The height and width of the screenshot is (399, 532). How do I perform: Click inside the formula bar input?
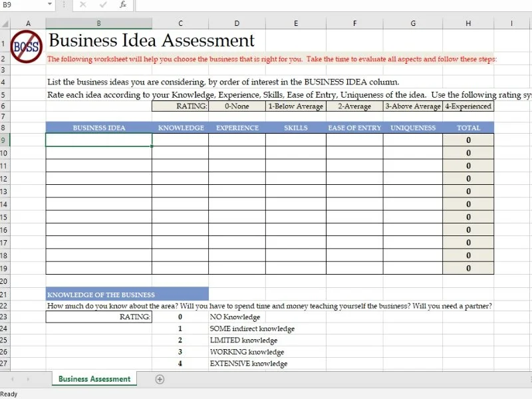[334, 5]
